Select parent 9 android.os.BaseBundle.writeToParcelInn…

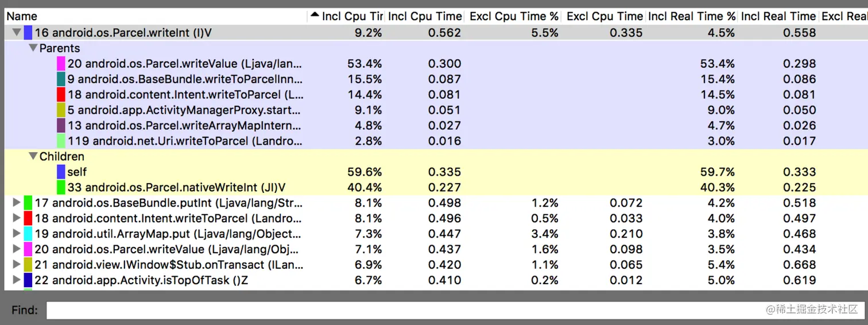(185, 79)
